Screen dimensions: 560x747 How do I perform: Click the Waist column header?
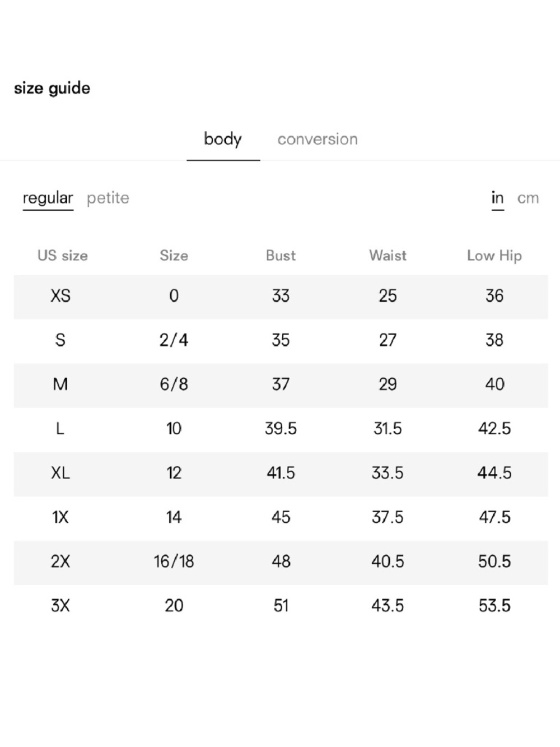click(x=388, y=256)
